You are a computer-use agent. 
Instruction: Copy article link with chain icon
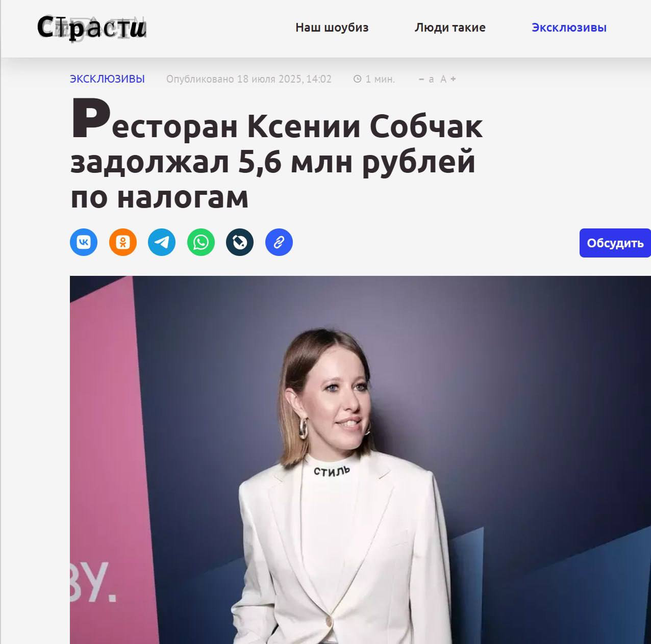pyautogui.click(x=279, y=242)
